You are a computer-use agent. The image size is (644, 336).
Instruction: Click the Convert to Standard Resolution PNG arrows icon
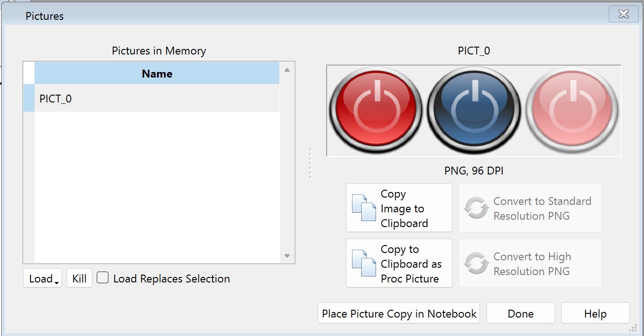pyautogui.click(x=476, y=208)
